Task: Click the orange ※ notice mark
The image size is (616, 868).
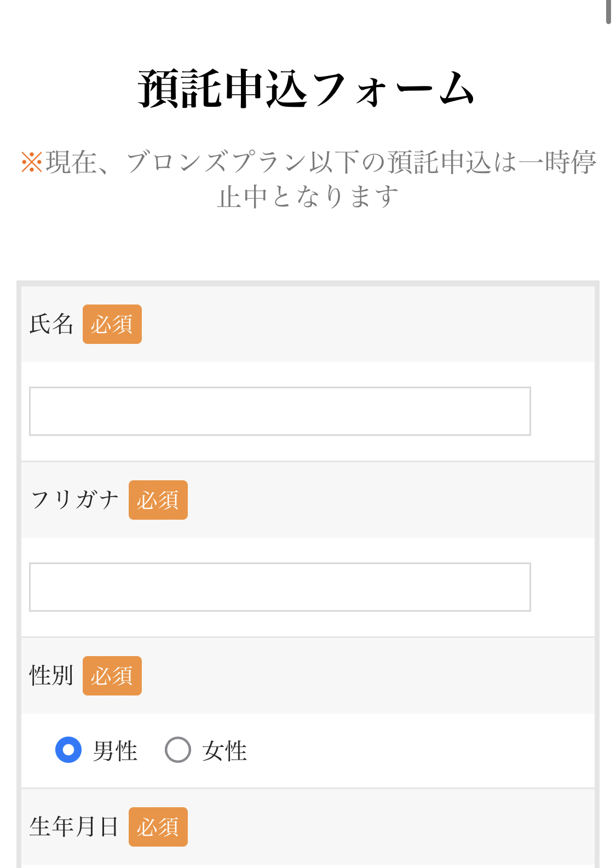Action: pos(32,163)
